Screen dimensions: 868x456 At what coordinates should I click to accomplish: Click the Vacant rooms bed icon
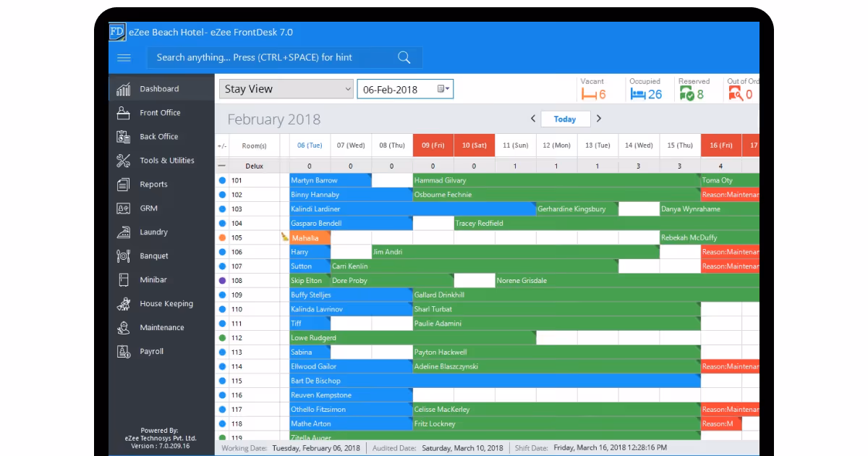pyautogui.click(x=589, y=94)
